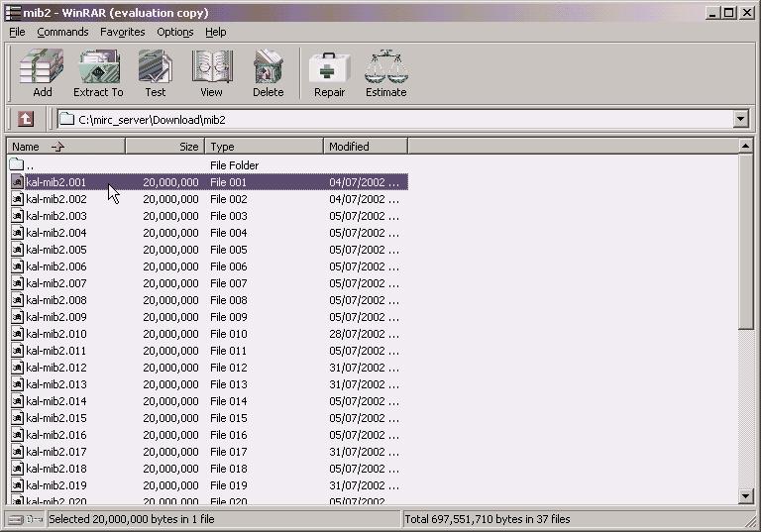Click the parent folder icon
The image size is (761, 532).
coord(17,164)
